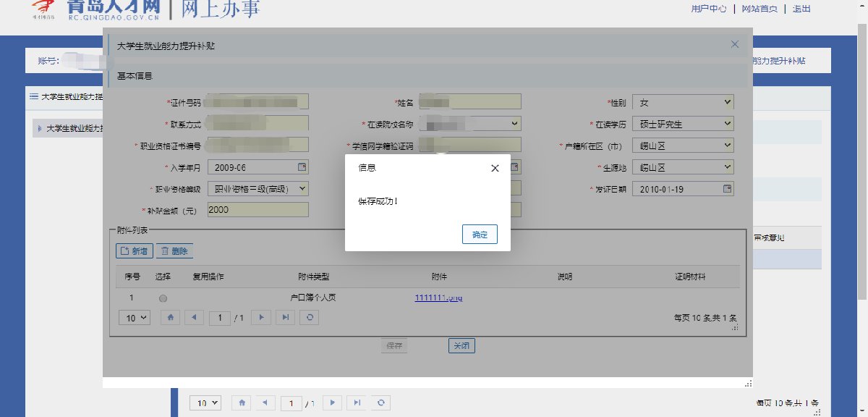Go to next page in attachment list pager
The height and width of the screenshot is (417, 868).
tap(262, 317)
